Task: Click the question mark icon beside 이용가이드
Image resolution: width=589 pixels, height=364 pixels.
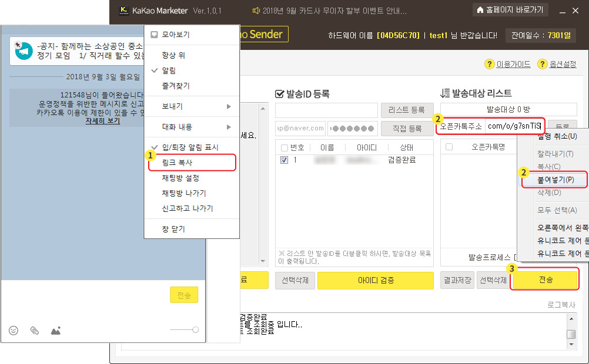Action: (489, 64)
